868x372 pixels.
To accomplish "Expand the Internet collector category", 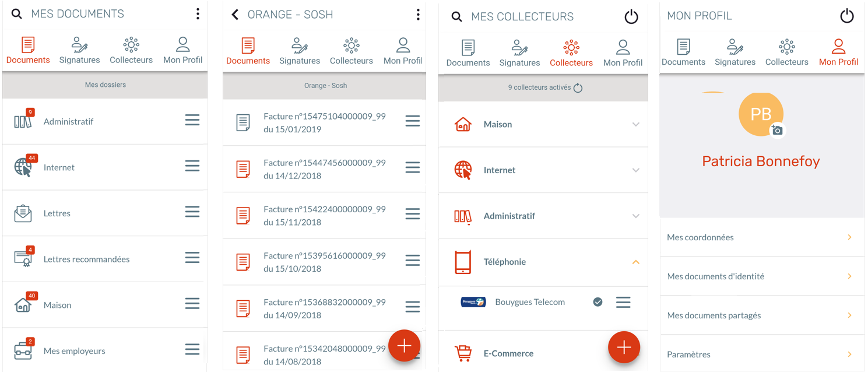I will click(x=635, y=170).
